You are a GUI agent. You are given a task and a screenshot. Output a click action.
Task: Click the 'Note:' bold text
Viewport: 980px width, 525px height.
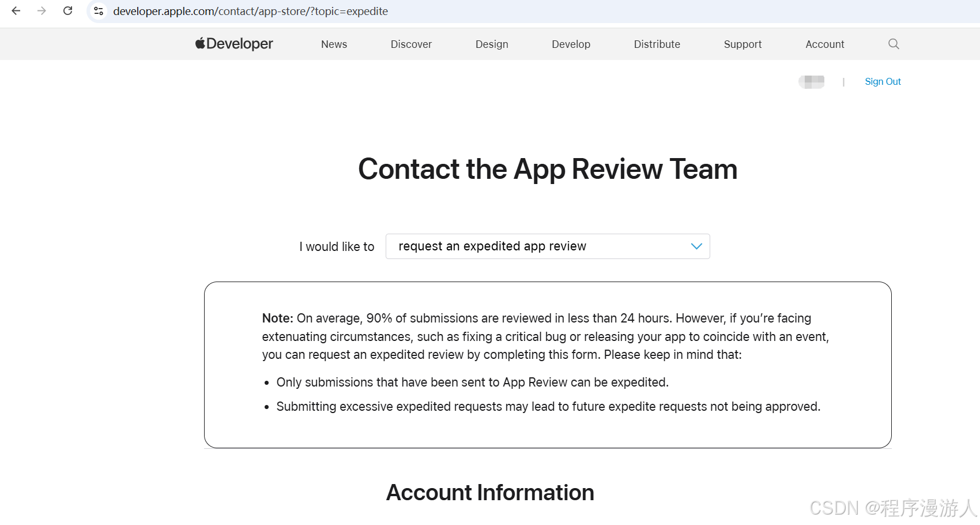[278, 318]
